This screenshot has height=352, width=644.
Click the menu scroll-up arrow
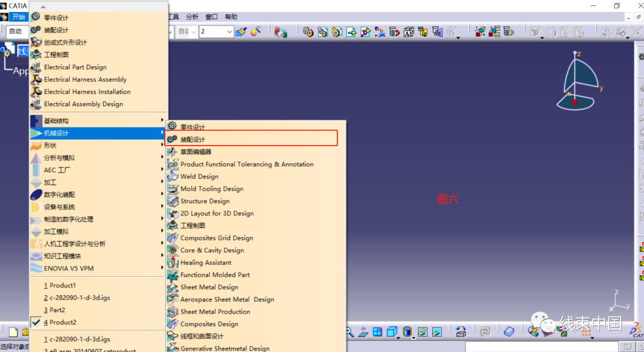tap(43, 7)
